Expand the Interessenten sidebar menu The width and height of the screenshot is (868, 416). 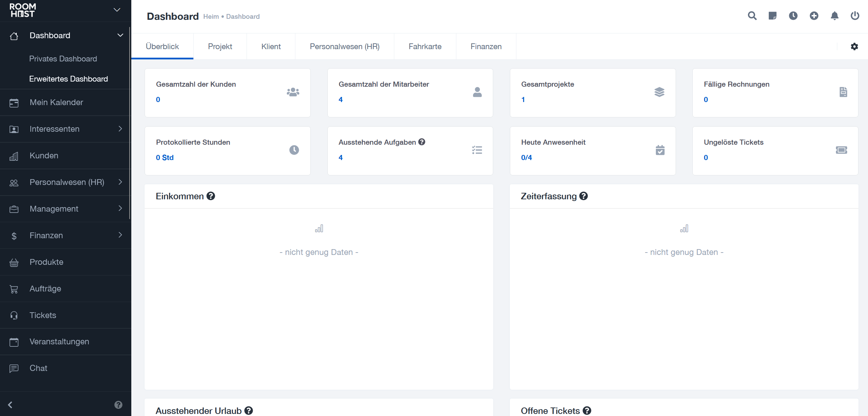click(x=120, y=129)
